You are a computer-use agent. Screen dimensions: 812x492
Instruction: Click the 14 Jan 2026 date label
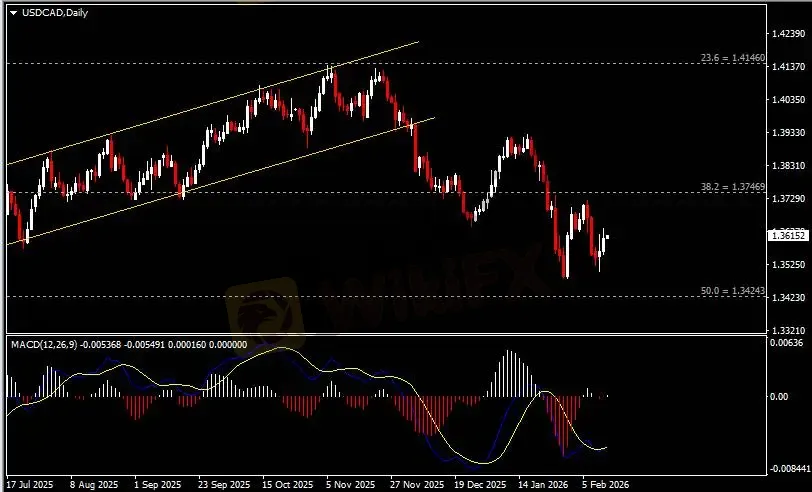click(x=544, y=485)
